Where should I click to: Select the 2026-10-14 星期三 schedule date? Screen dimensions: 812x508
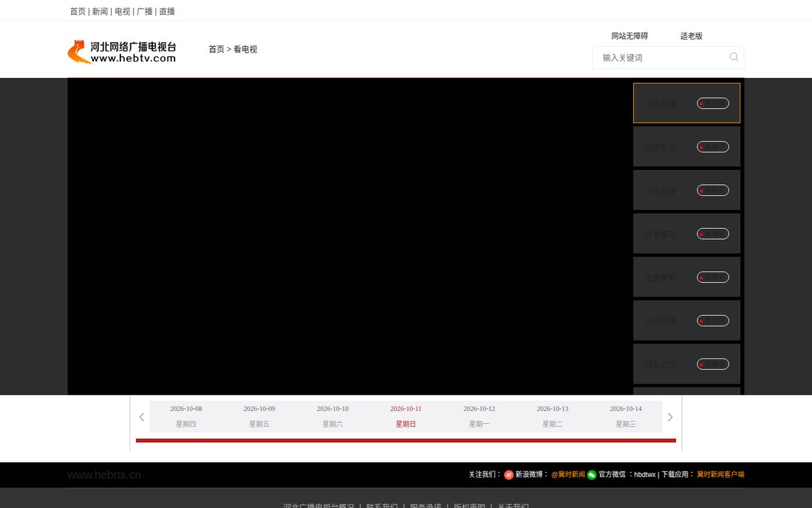coord(626,417)
